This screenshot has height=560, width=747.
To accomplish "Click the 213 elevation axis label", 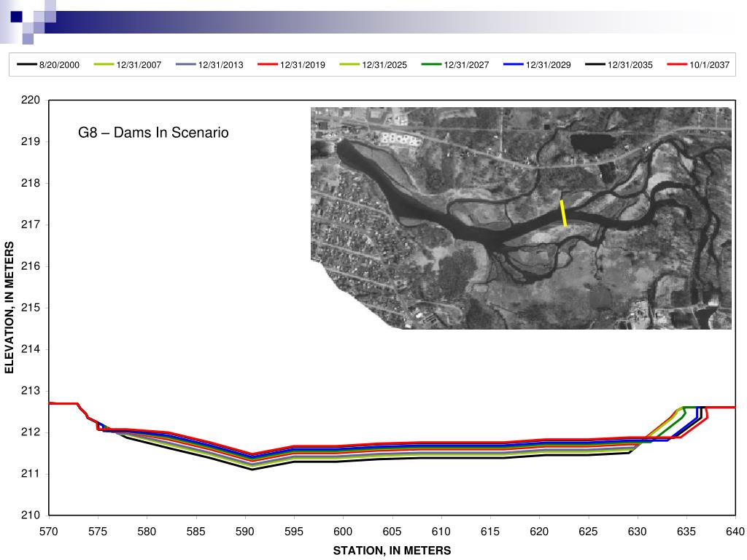I will 31,391.
